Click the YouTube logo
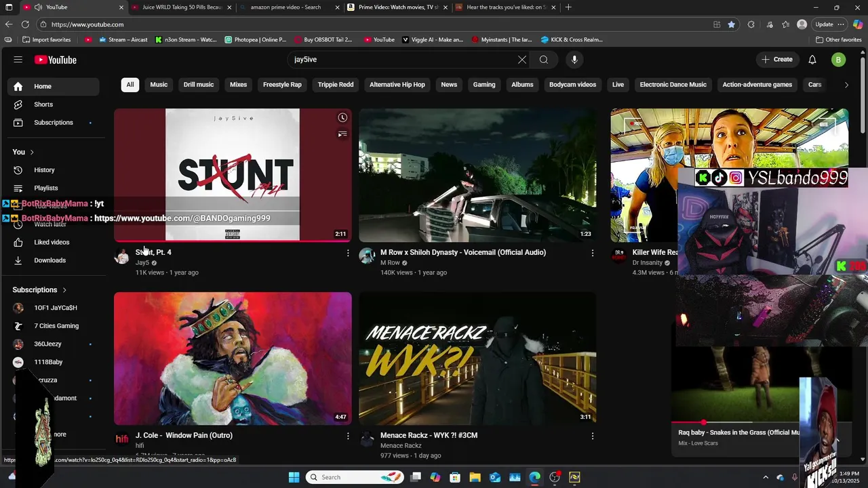 click(56, 60)
